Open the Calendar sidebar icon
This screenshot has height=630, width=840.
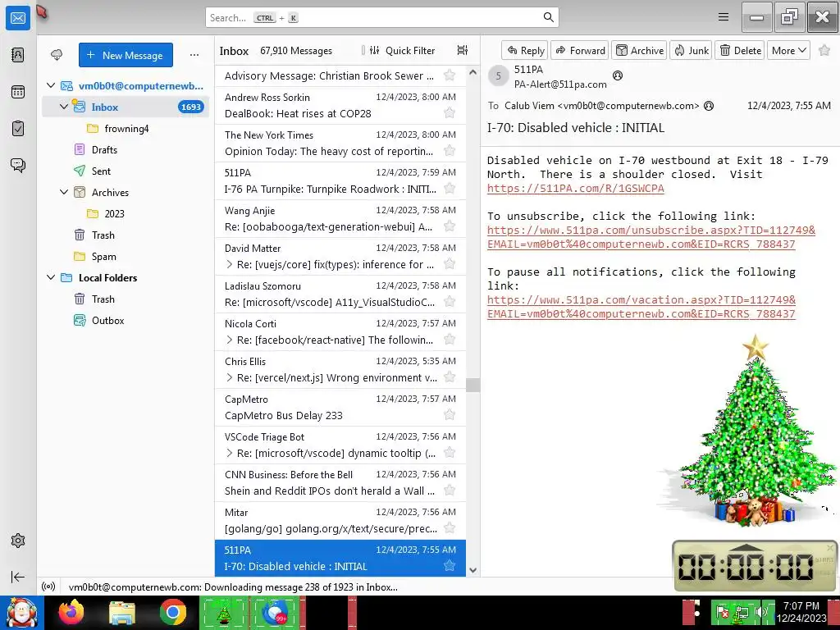point(18,92)
